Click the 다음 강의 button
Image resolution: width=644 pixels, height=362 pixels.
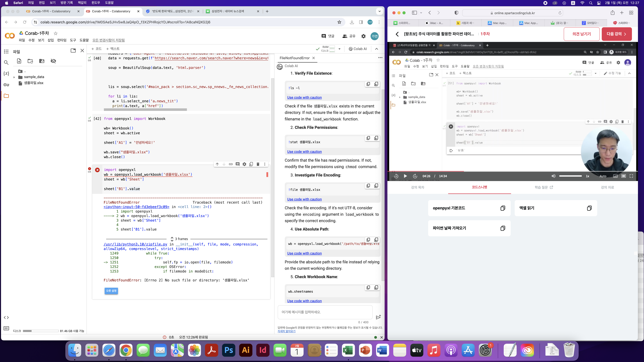(616, 34)
